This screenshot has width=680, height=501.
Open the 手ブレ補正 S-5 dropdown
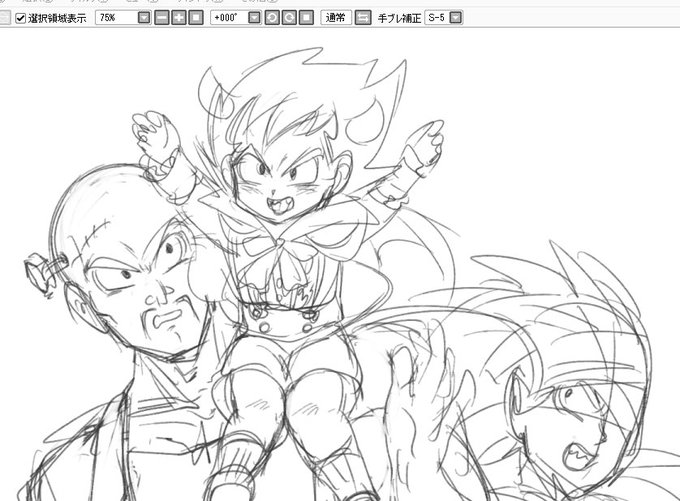[x=456, y=18]
